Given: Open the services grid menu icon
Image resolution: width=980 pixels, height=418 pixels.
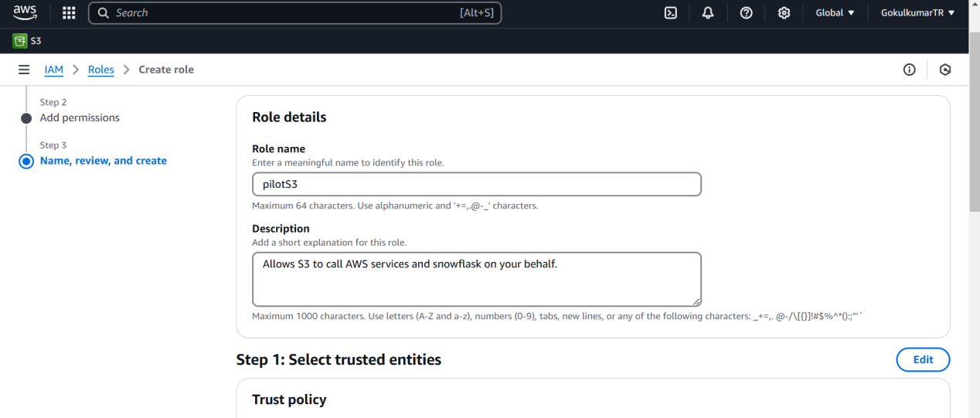Looking at the screenshot, I should [69, 13].
